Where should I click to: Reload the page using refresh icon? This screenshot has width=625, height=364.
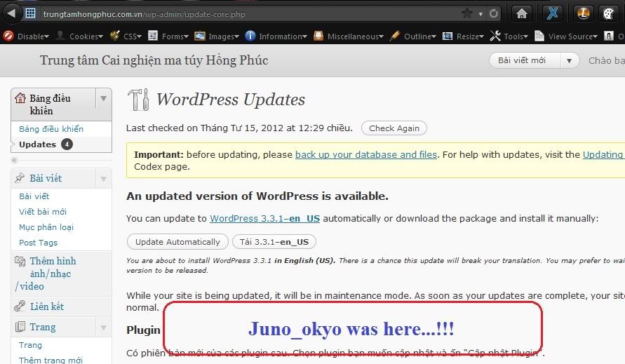[494, 13]
